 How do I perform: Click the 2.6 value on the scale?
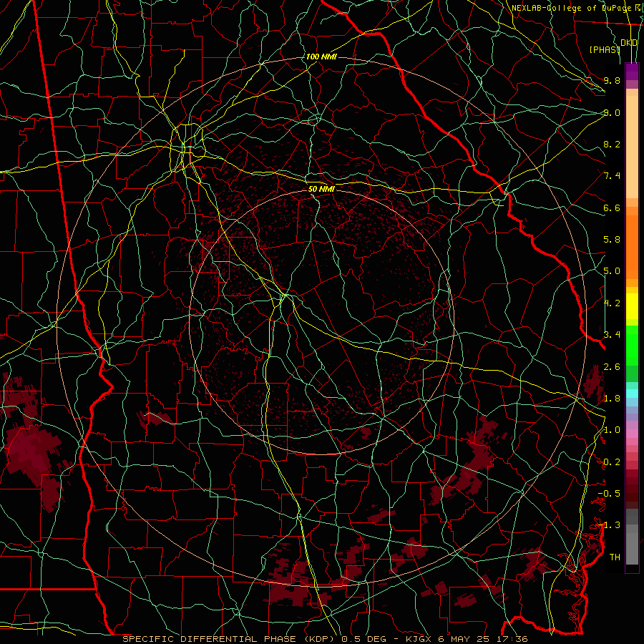point(612,367)
